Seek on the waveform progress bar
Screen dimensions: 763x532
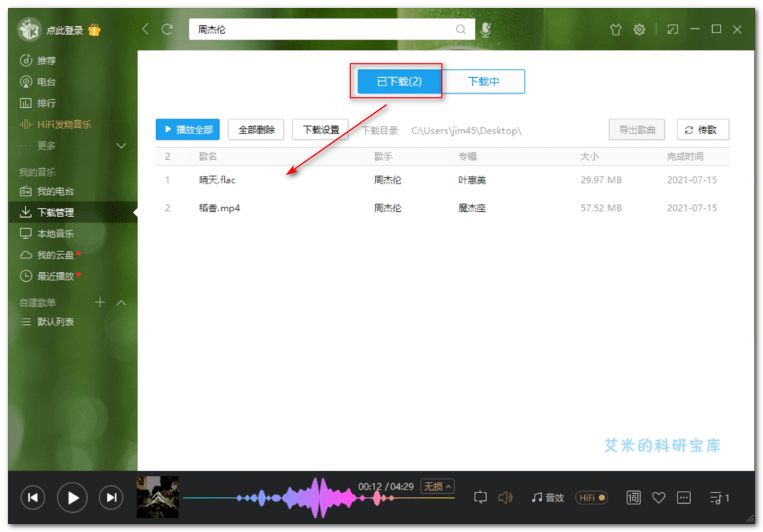[319, 498]
